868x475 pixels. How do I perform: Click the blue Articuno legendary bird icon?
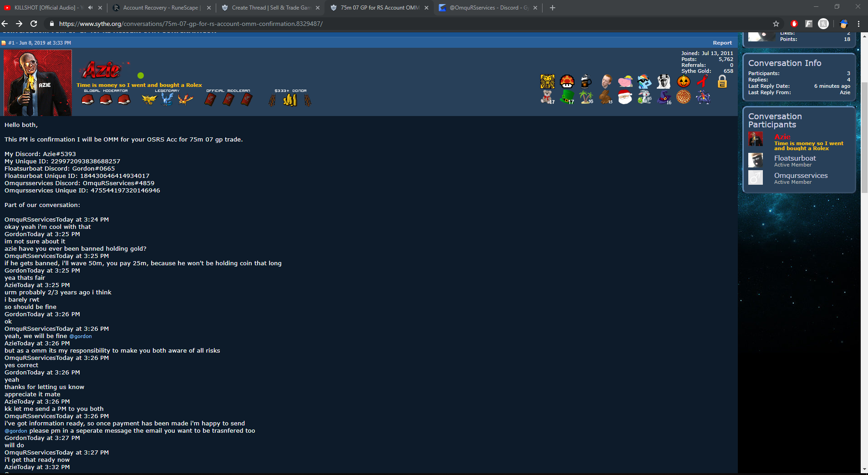(x=167, y=99)
